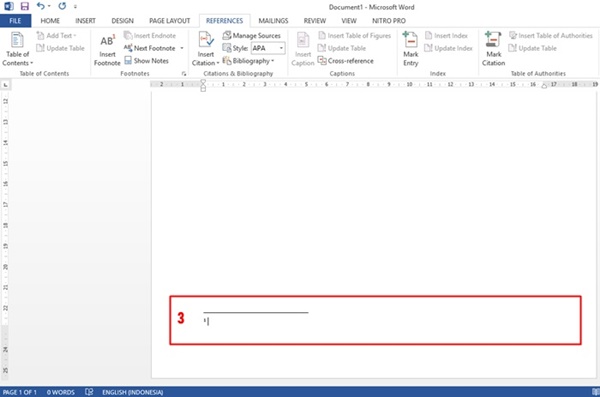Screen dimensions: 600x397
Task: Click the Redo/Repeat icon
Action: coord(62,6)
